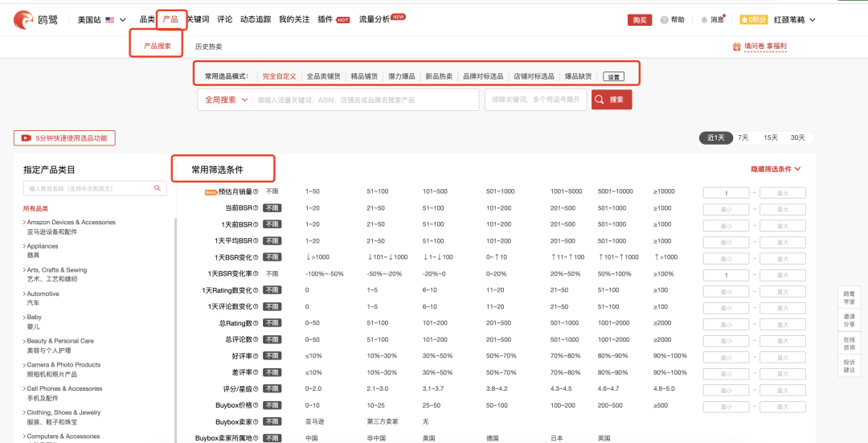This screenshot has height=443, width=868.
Task: Click help icon next to 当前BSR
Action: (256, 208)
